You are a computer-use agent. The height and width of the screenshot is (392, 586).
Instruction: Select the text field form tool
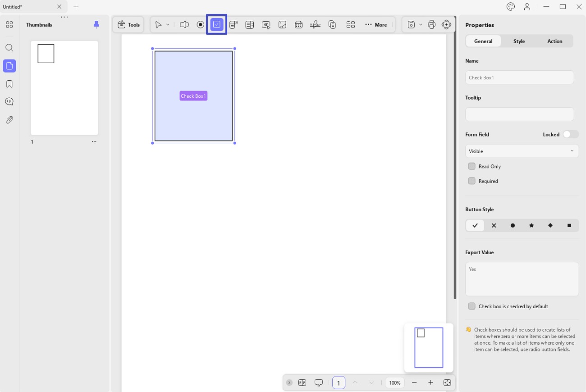(x=184, y=25)
